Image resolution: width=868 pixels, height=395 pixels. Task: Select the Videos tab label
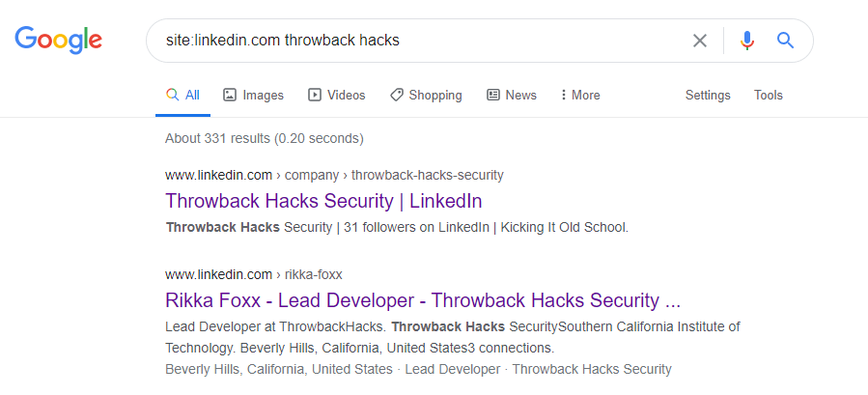[x=347, y=95]
